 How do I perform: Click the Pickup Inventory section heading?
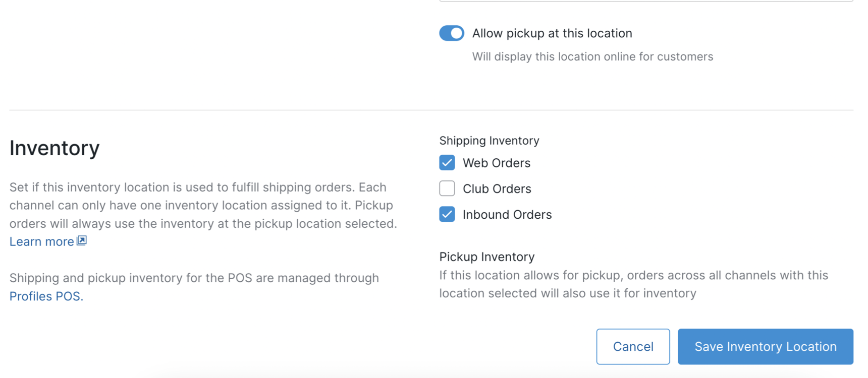(x=486, y=257)
